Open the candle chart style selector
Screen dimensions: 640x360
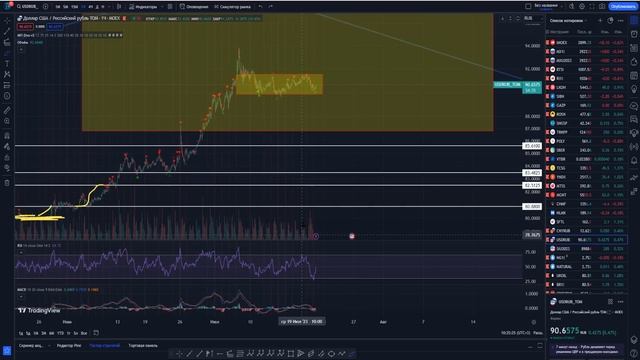[119, 7]
